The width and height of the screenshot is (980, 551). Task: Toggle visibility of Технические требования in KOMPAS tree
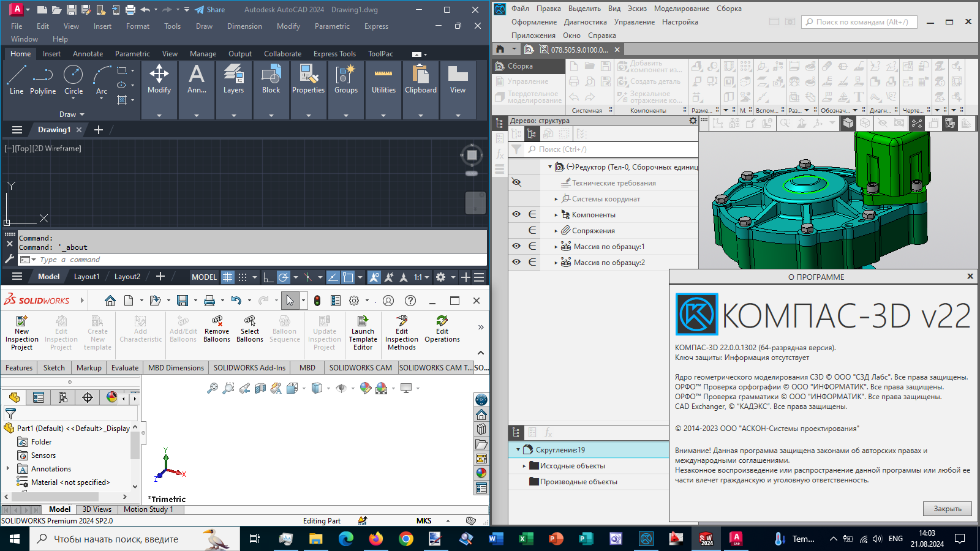(x=516, y=182)
